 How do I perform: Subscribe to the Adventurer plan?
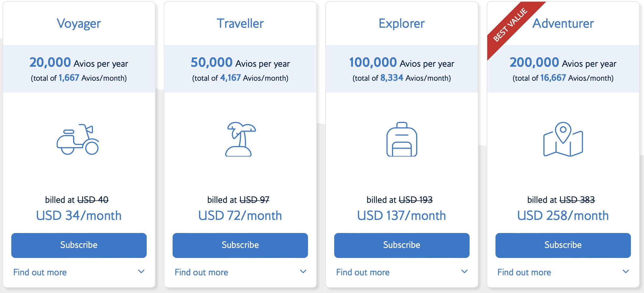click(x=563, y=245)
